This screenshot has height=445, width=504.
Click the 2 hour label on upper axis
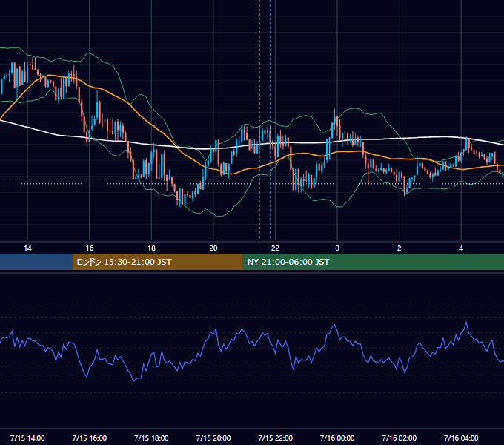pyautogui.click(x=399, y=248)
